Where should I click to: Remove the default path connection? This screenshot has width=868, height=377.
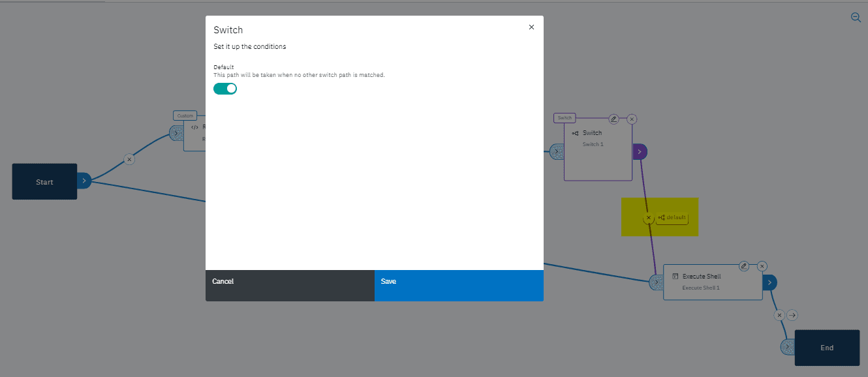tap(648, 218)
